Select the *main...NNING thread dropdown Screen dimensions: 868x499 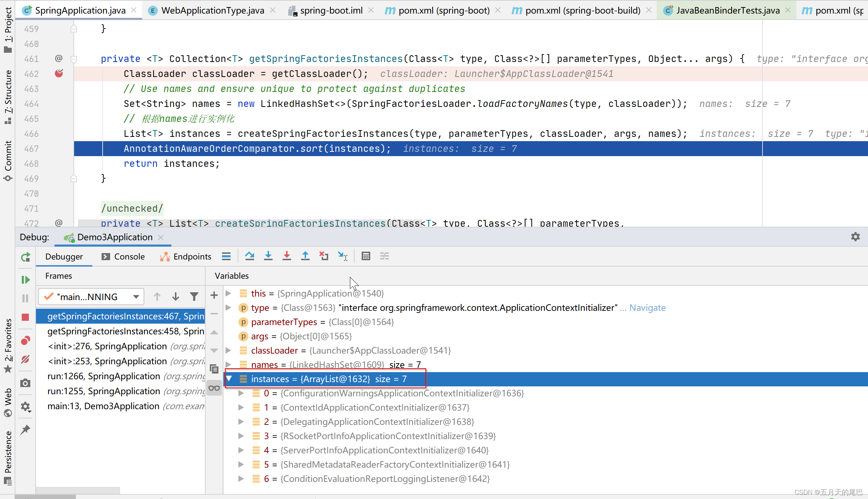click(x=90, y=296)
